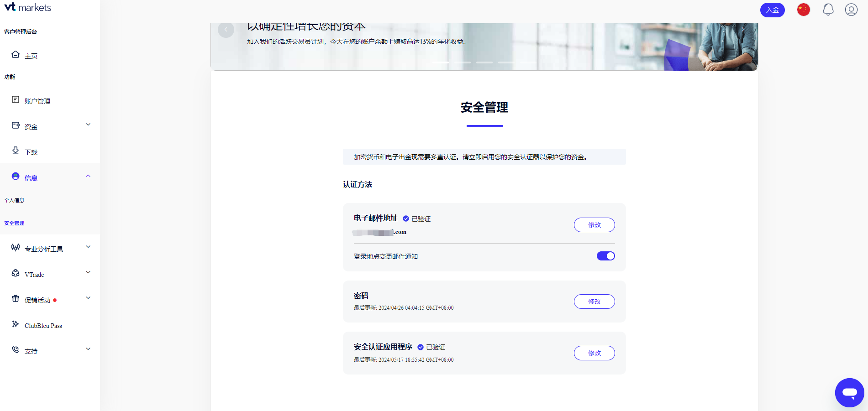This screenshot has width=868, height=411.
Task: Open the live chat bubble
Action: (849, 392)
